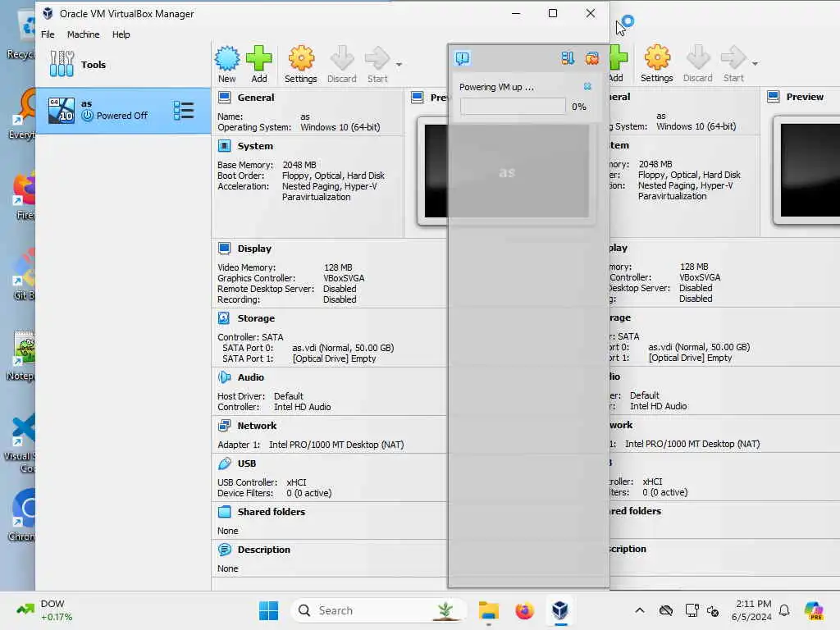Open Firefox from the taskbar
This screenshot has width=840, height=630.
(x=524, y=610)
